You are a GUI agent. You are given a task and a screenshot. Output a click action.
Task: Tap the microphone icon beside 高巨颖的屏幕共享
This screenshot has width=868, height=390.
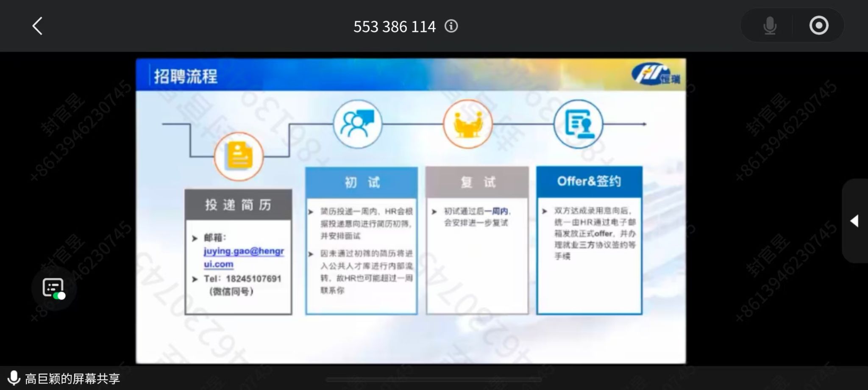point(14,378)
